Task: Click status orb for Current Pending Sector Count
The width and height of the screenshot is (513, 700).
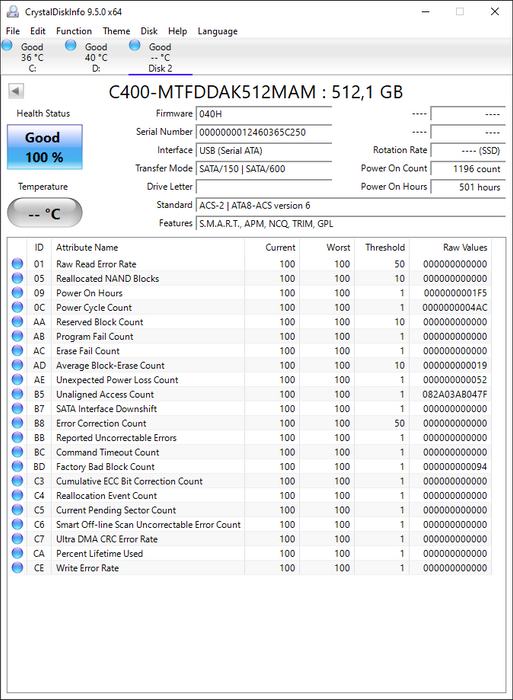Action: coord(17,510)
